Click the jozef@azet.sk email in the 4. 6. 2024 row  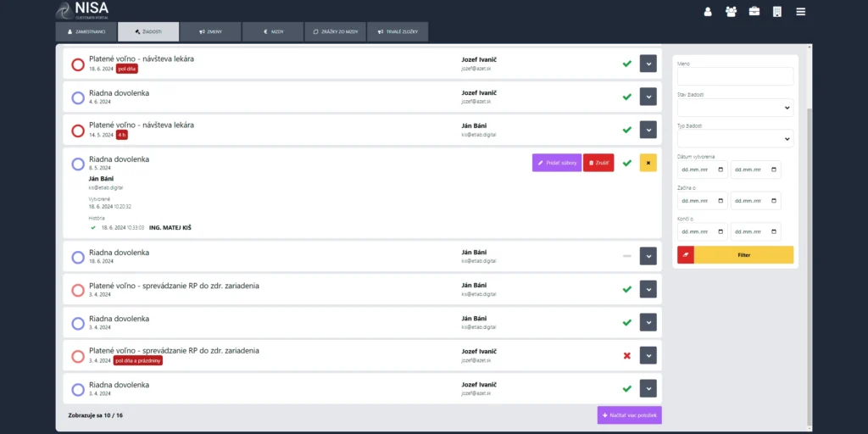pyautogui.click(x=476, y=102)
